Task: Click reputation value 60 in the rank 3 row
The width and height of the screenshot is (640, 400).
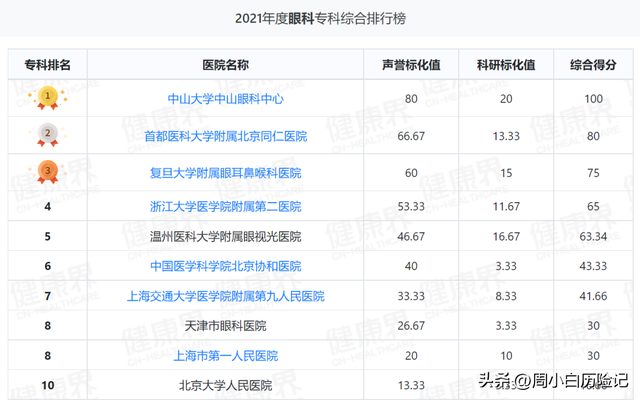Action: 411,173
